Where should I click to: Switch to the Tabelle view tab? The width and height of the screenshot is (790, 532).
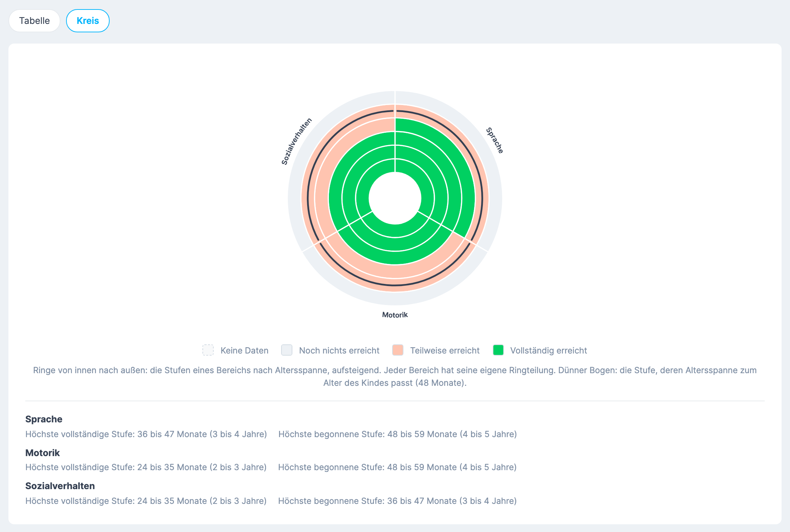tap(34, 21)
